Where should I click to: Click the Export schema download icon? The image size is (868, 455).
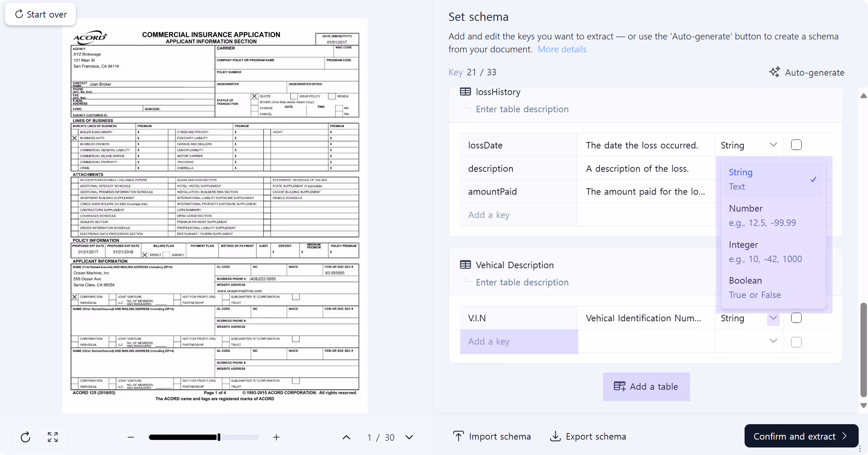coord(555,436)
